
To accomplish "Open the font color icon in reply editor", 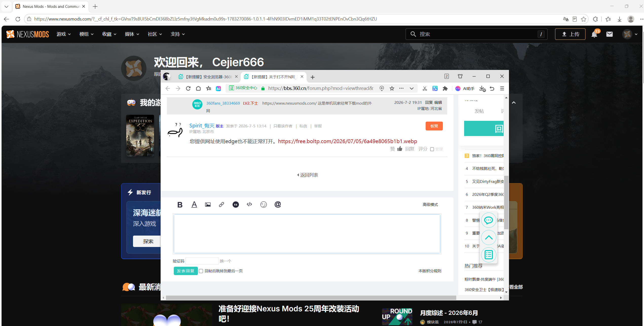I will click(194, 205).
